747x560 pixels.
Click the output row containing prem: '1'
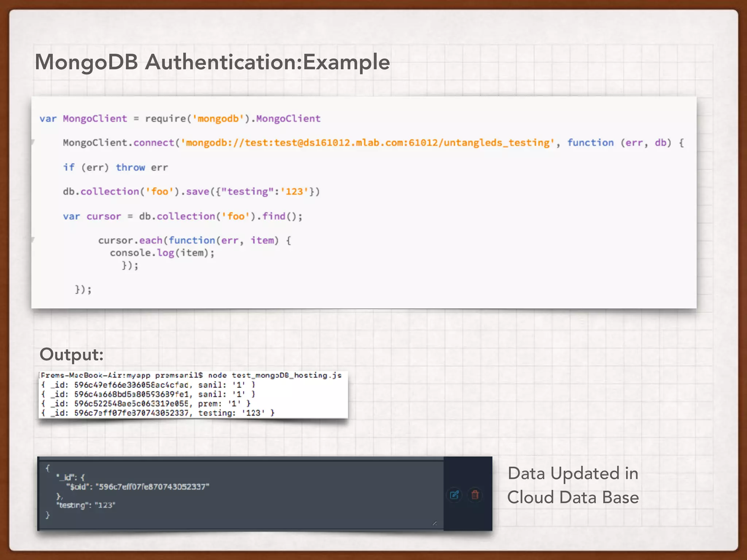click(146, 404)
